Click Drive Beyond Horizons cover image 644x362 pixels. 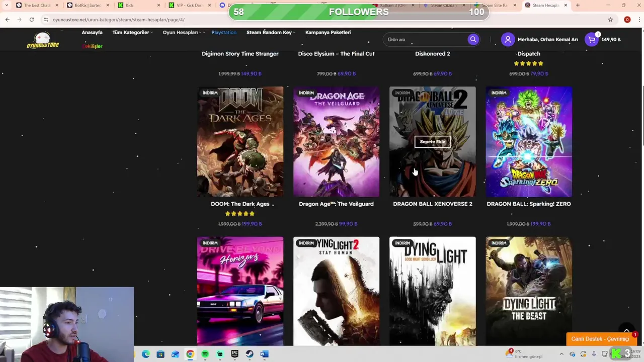[240, 291]
